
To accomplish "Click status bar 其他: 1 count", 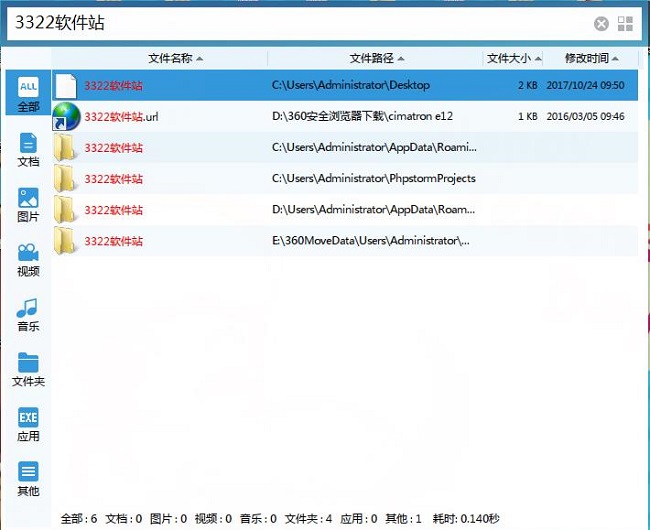I will pos(403,519).
